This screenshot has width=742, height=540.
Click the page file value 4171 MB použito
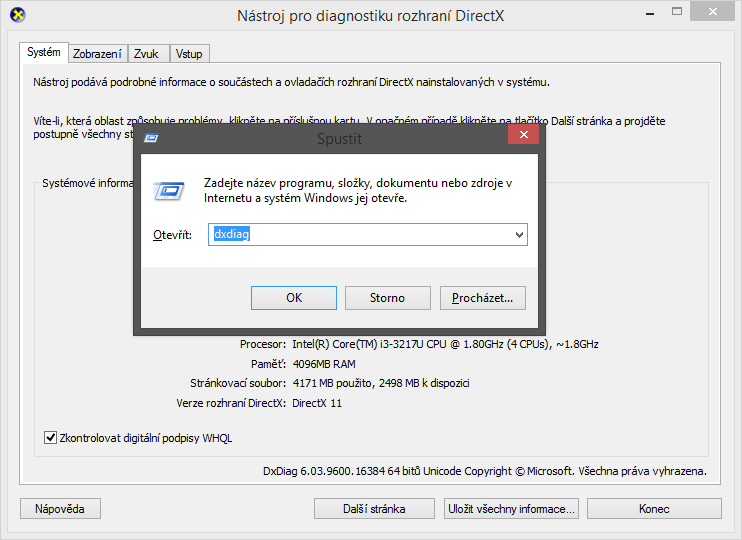[381, 383]
